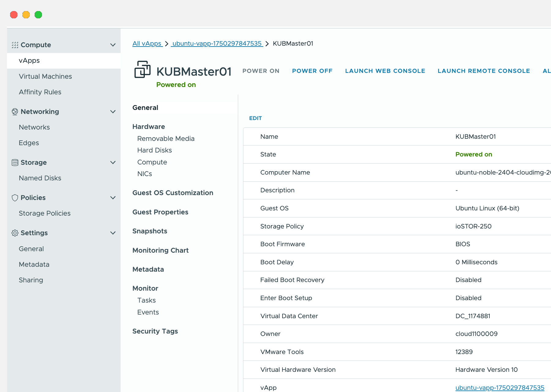Click EDIT above the general details
551x392 pixels.
point(255,118)
